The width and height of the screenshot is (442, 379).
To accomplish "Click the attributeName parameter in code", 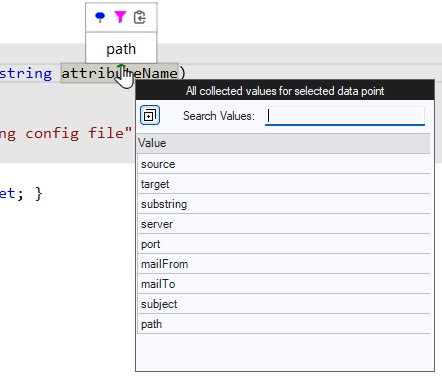I will (119, 73).
